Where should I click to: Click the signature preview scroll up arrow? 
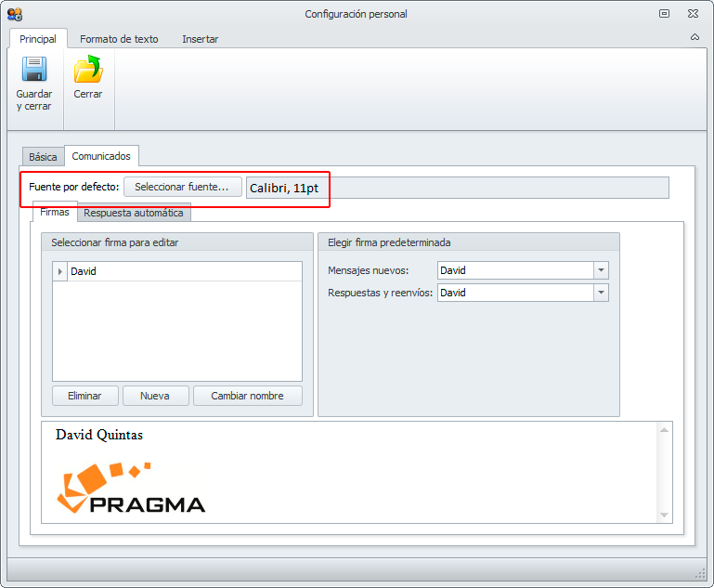tap(665, 430)
